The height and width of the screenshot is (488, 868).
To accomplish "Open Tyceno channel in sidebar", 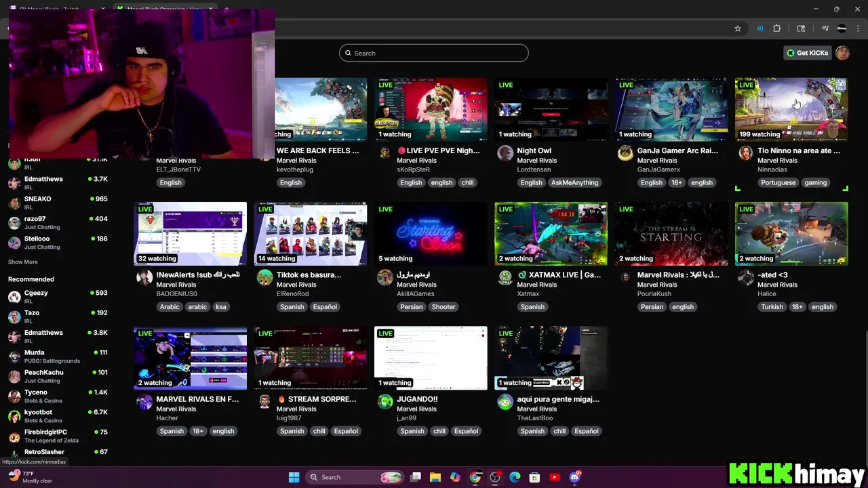I will 58,396.
